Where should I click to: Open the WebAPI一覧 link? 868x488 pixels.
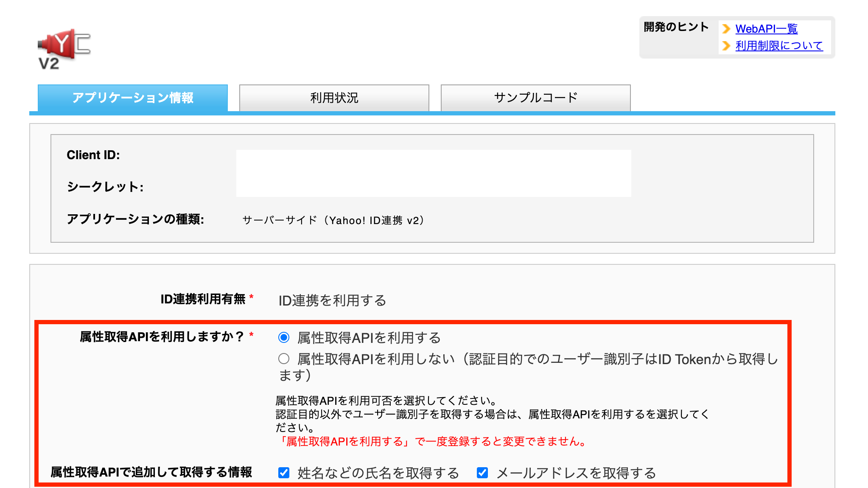point(767,29)
